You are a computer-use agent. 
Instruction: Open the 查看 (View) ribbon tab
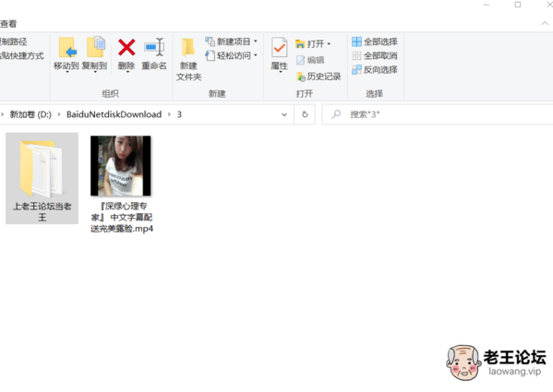8,24
